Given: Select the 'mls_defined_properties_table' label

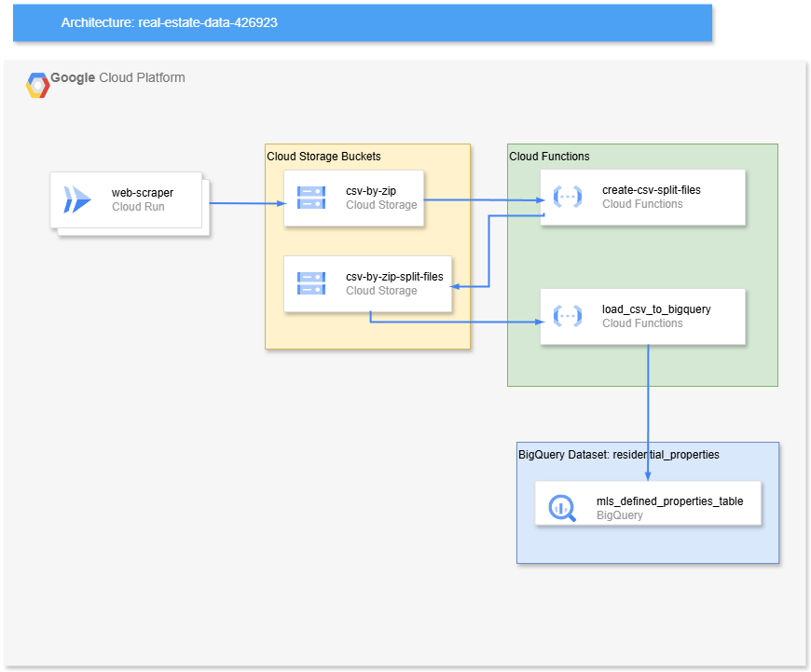Looking at the screenshot, I should (670, 501).
